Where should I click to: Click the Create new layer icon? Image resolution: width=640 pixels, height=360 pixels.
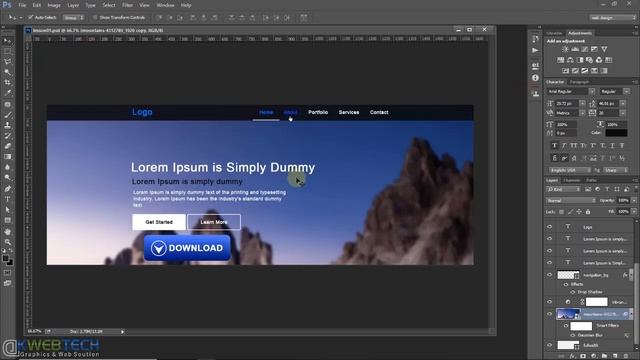[615, 356]
